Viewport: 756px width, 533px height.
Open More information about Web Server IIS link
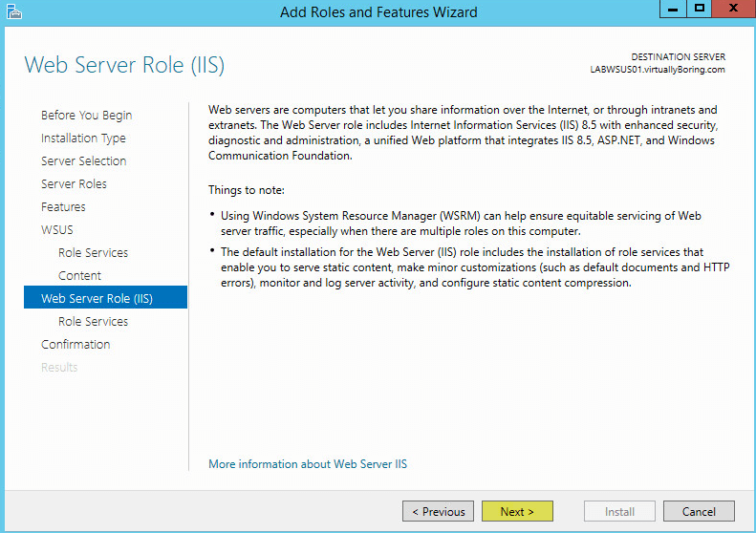(308, 464)
